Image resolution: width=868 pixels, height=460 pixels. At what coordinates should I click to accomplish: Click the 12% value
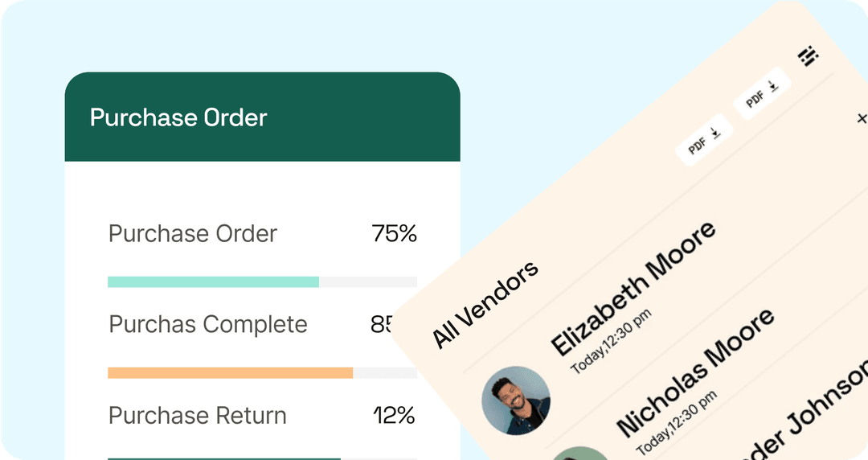tap(394, 416)
